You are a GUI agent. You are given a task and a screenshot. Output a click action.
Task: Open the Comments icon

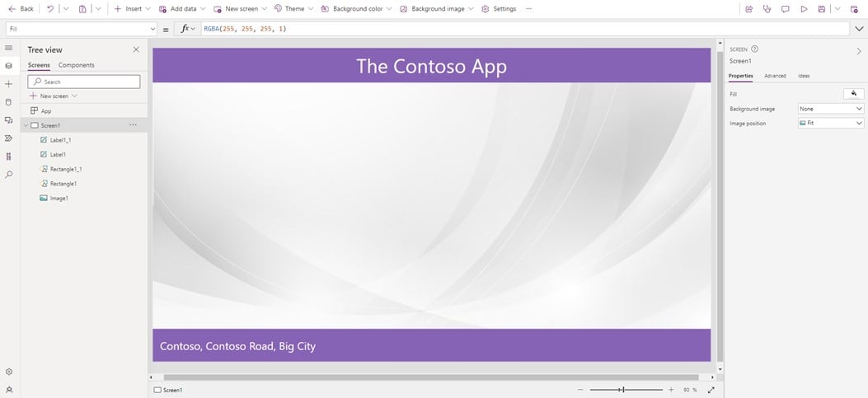click(785, 9)
